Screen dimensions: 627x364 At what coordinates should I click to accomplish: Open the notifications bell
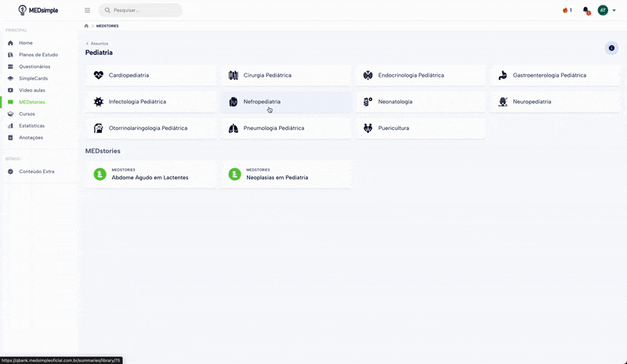coord(586,10)
